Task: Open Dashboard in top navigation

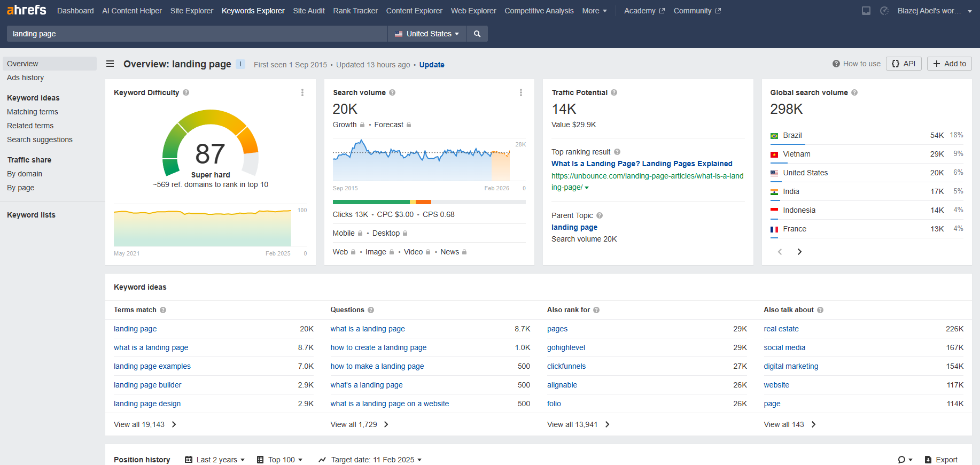Action: pyautogui.click(x=75, y=11)
